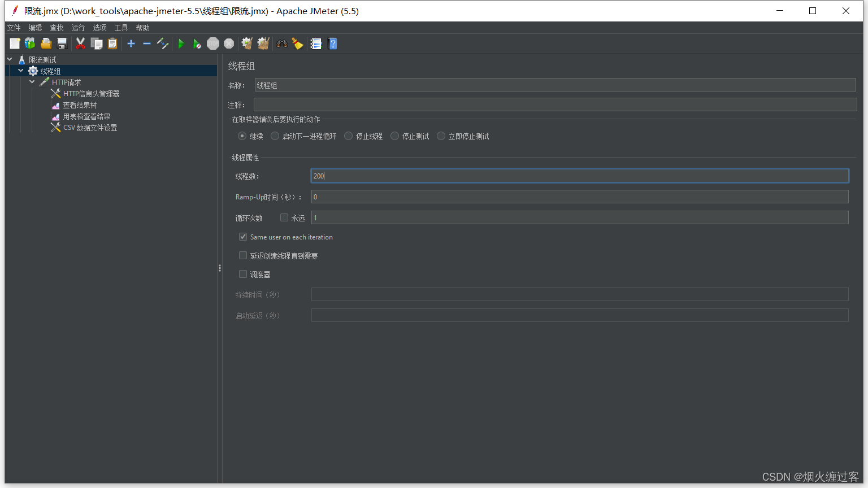Select HTTP信息头管理器 tree row
Viewport: 868px width, 488px height.
click(92, 94)
